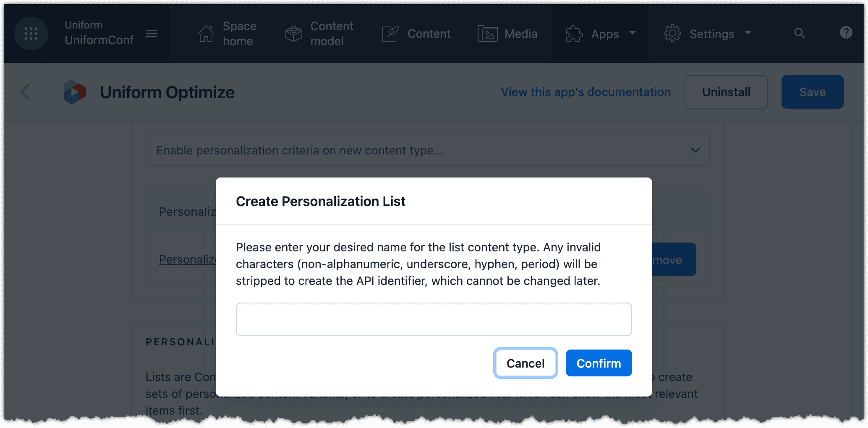Open this app's documentation link
This screenshot has height=428, width=868.
[x=586, y=92]
